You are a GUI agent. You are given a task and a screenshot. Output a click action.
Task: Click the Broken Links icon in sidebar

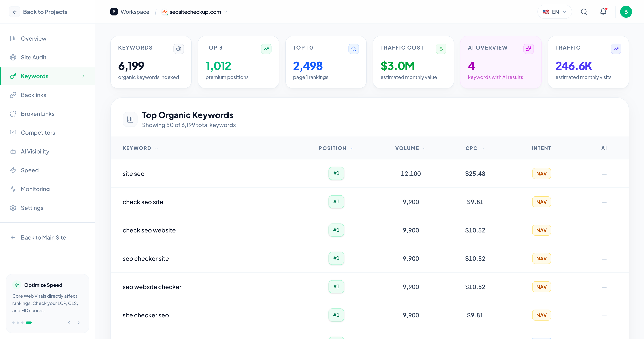(x=13, y=114)
